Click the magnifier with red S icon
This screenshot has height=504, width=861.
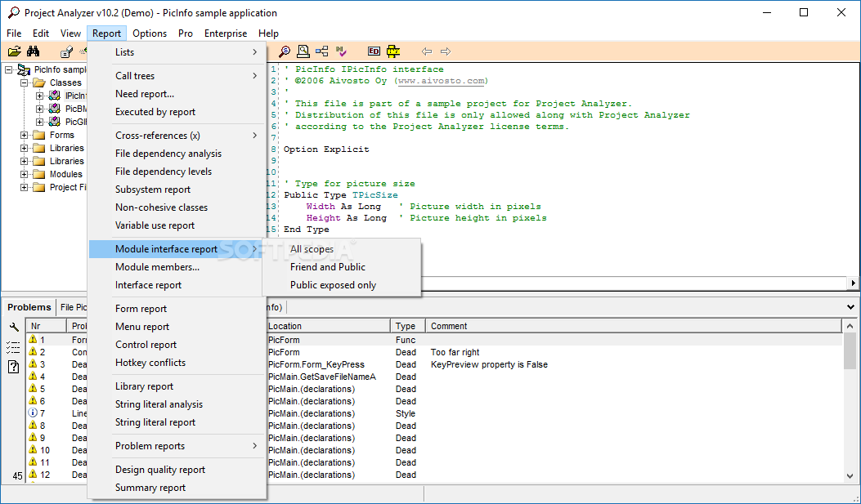[x=285, y=51]
